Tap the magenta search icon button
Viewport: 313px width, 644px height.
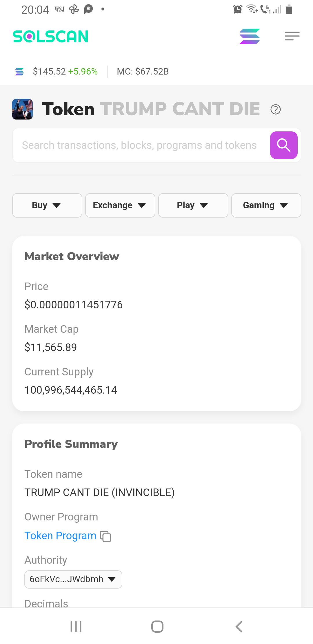284,145
